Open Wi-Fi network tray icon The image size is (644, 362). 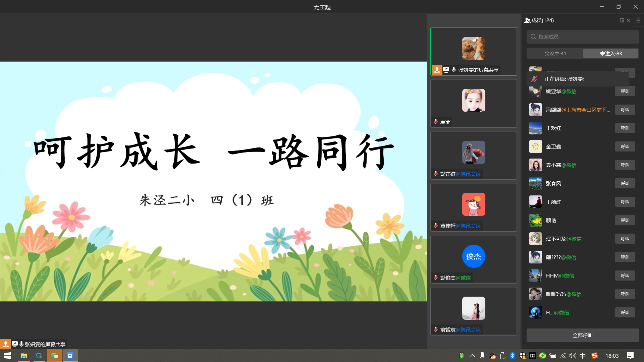click(563, 356)
